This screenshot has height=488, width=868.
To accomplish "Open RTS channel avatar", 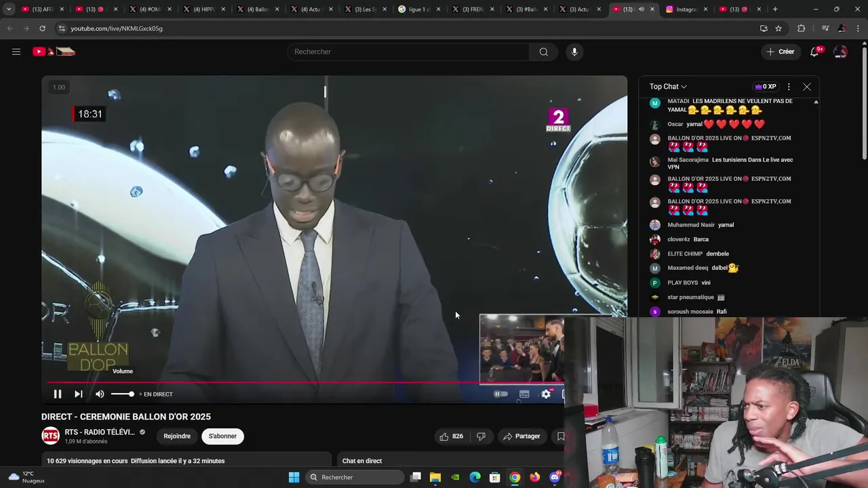I will click(x=50, y=436).
